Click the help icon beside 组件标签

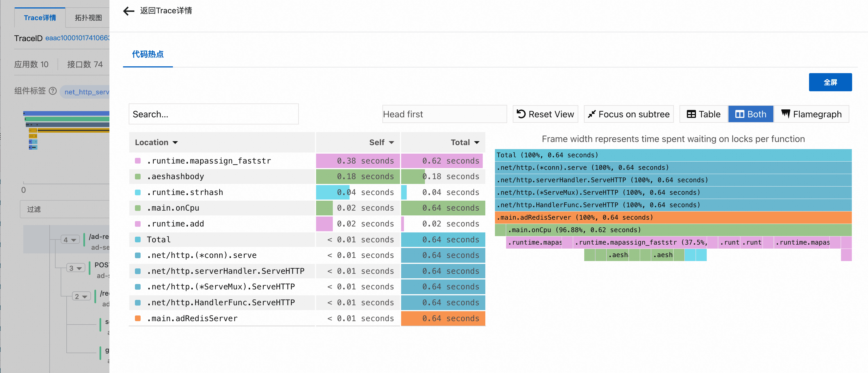pos(52,91)
